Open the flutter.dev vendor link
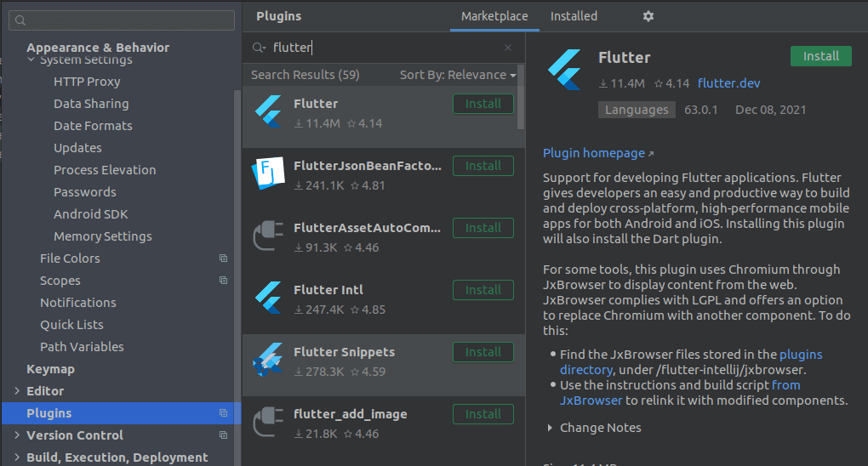Screen dimensions: 868x466 tap(728, 83)
